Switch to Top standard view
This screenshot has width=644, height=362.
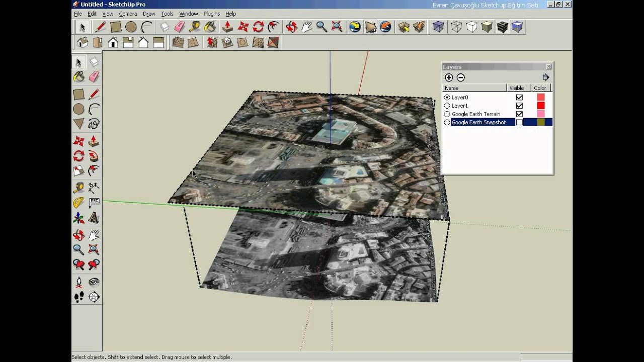[x=98, y=43]
